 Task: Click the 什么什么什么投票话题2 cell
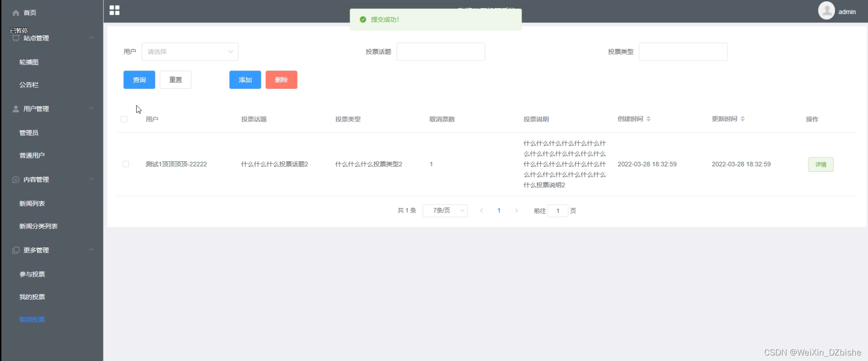click(275, 164)
